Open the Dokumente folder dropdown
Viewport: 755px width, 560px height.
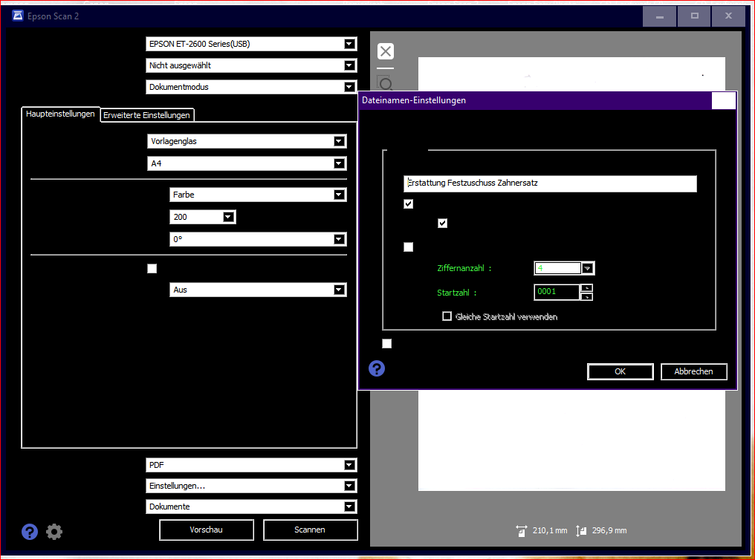tap(251, 507)
